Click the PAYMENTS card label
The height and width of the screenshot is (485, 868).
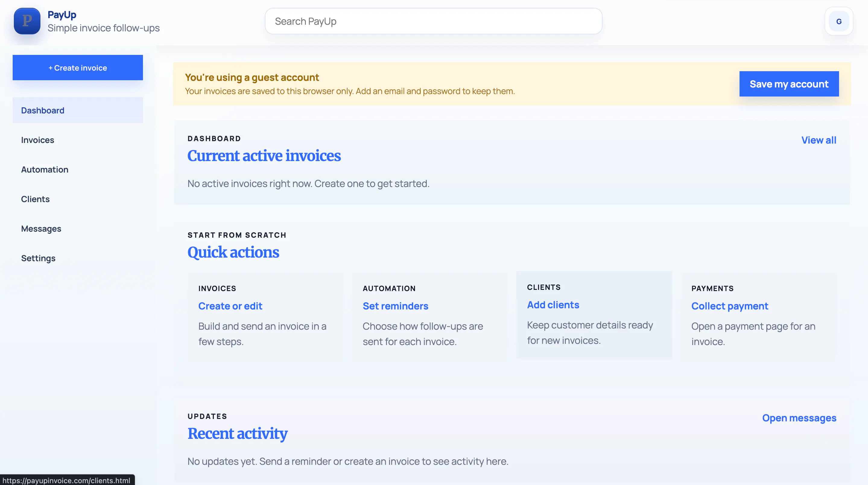click(x=712, y=289)
